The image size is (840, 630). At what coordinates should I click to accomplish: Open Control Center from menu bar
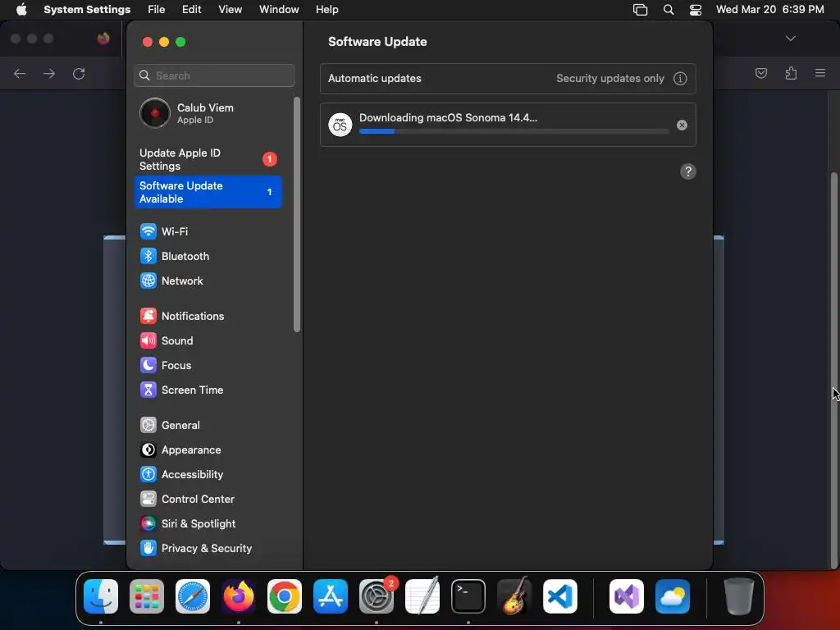point(696,10)
